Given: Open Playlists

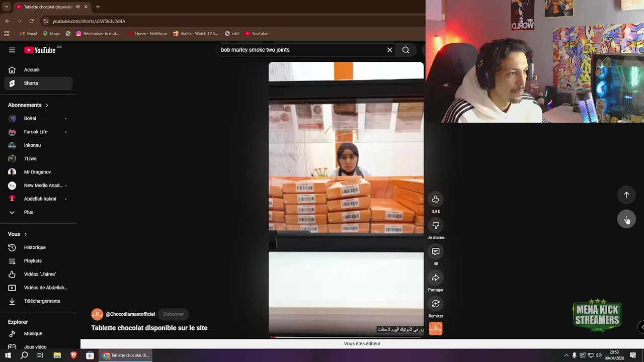Looking at the screenshot, I should click(x=38, y=261).
